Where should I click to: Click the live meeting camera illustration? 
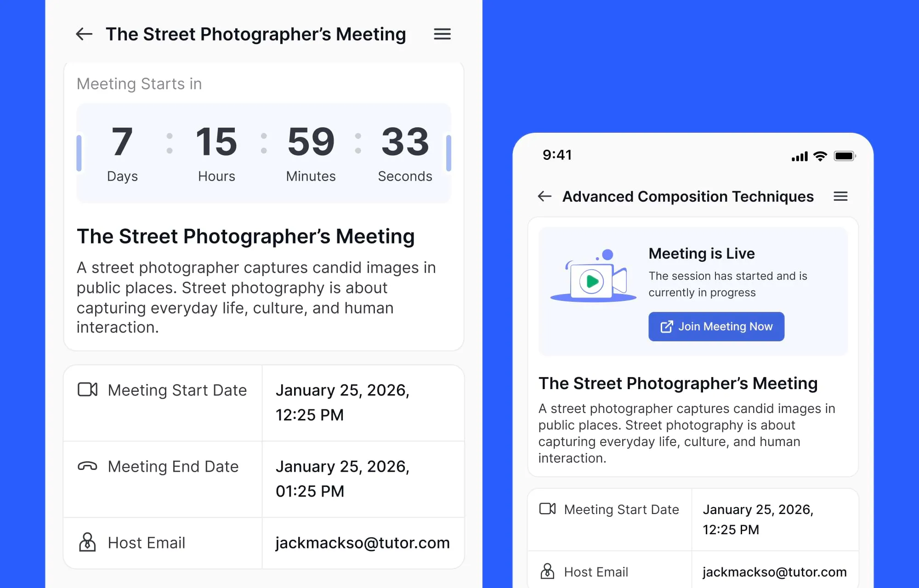tap(594, 277)
